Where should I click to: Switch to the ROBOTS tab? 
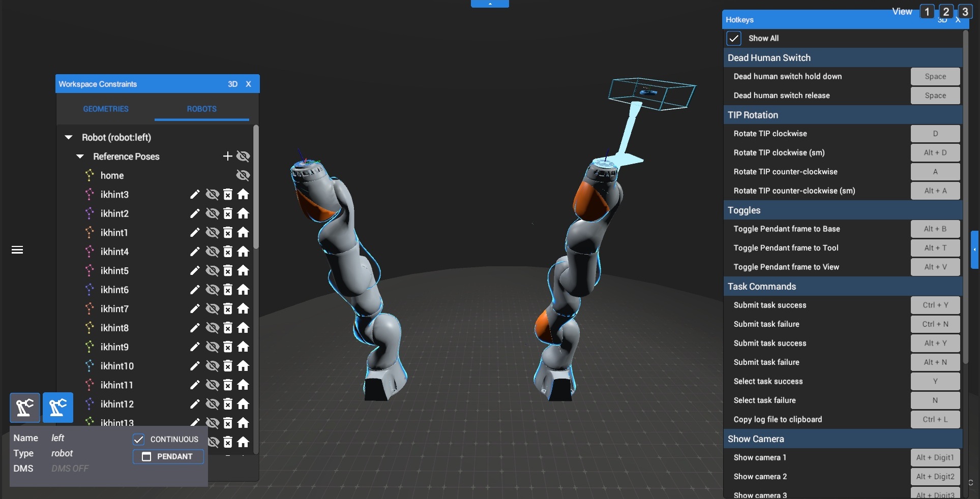(x=201, y=109)
